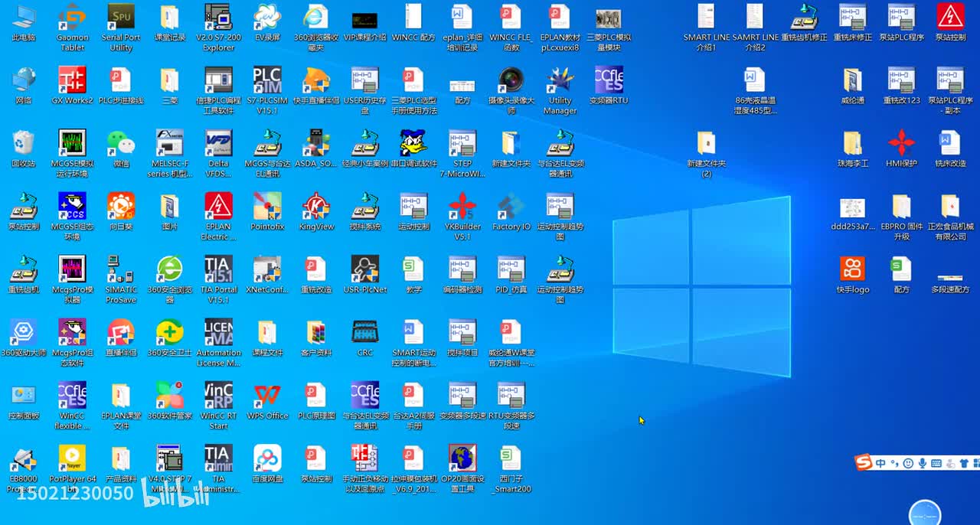Open the Sogou emoji smiley panel

point(908,463)
